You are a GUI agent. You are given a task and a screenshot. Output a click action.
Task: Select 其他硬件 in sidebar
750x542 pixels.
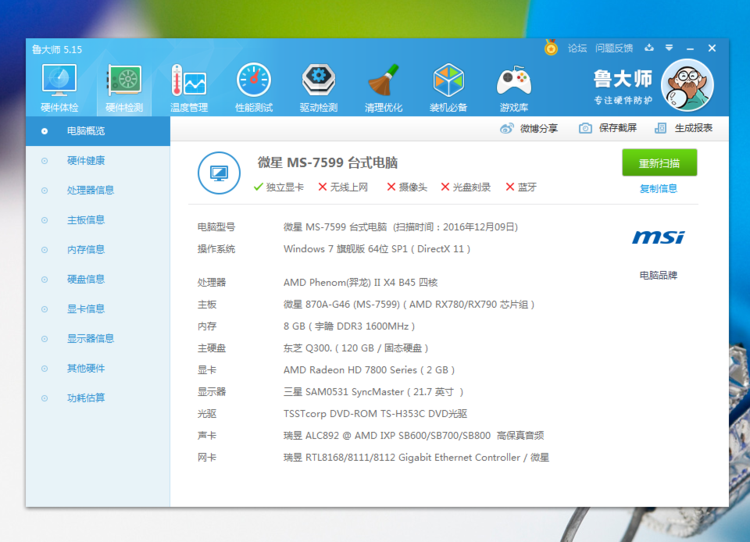click(98, 368)
